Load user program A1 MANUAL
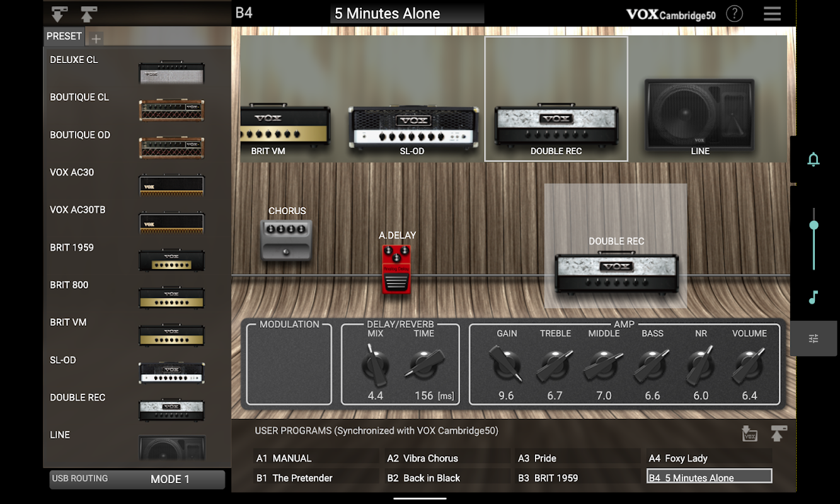 click(x=318, y=458)
